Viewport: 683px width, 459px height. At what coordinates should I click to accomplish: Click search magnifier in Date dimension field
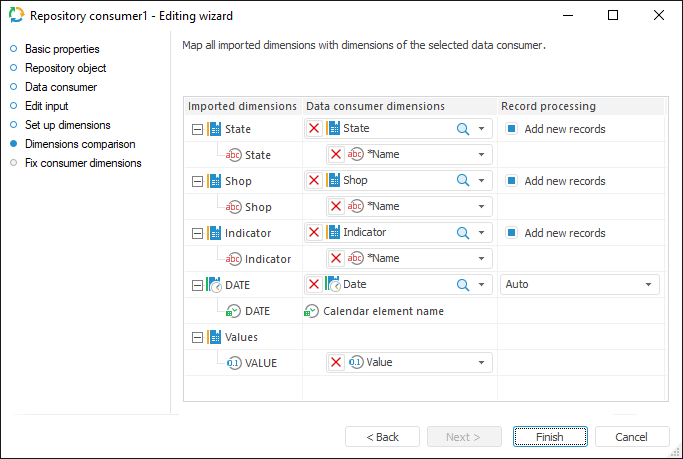pyautogui.click(x=463, y=284)
